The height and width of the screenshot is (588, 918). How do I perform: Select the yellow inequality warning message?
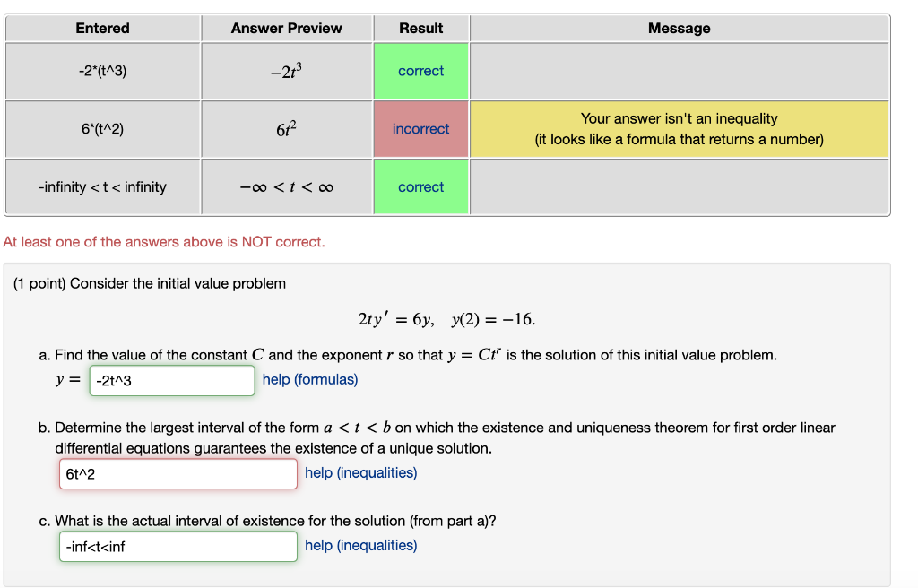click(x=679, y=129)
